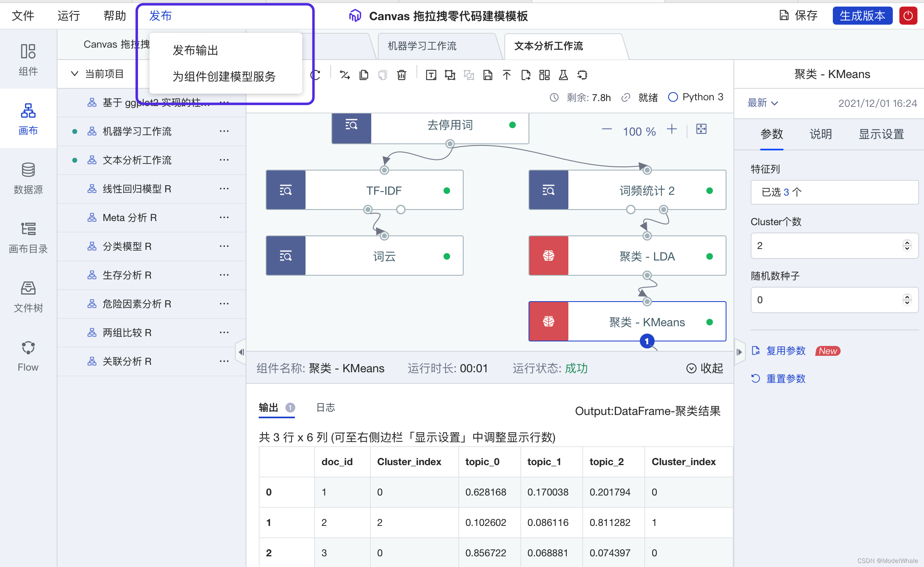
Task: Collapse the right parameter panel with arrow handle
Action: tap(739, 352)
